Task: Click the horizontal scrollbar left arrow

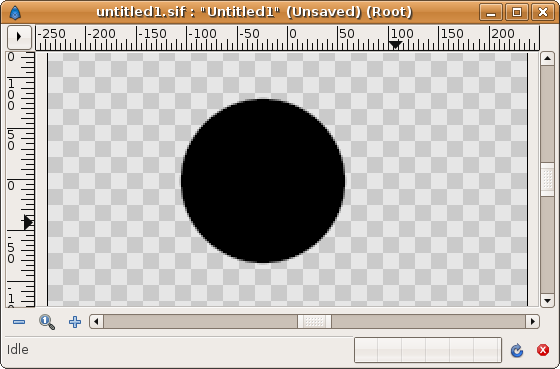Action: [96, 321]
